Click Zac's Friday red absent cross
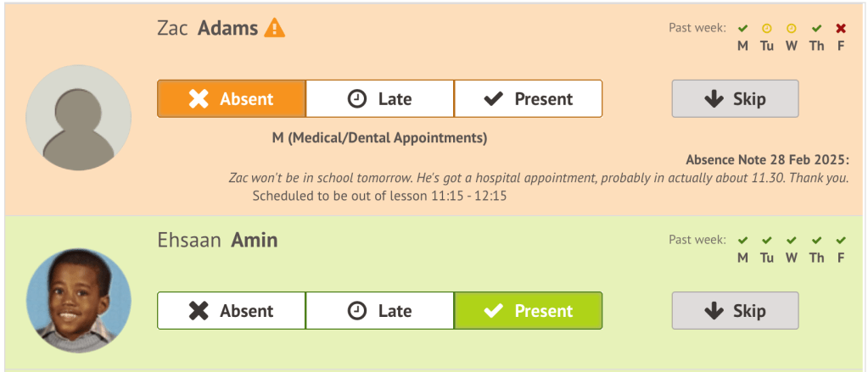The image size is (868, 372). [x=841, y=28]
